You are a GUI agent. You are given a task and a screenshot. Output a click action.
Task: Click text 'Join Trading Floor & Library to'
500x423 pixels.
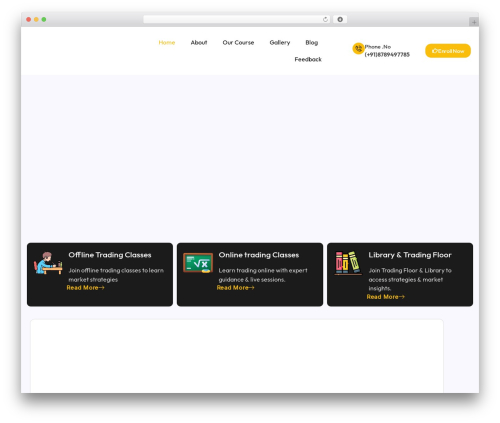[x=410, y=270]
